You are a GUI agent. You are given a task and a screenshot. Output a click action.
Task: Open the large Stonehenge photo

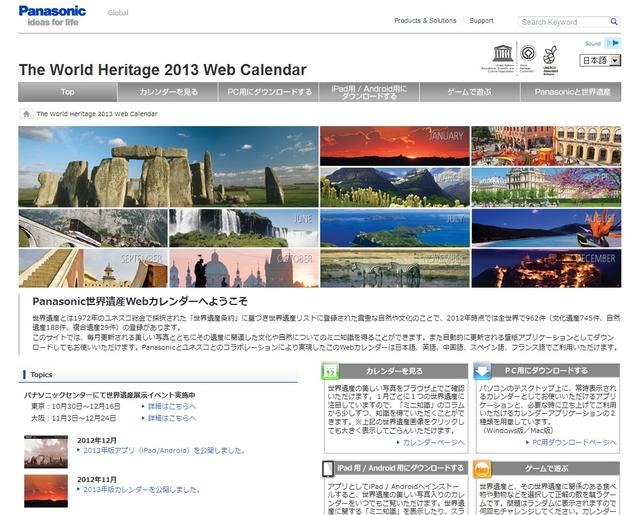click(168, 166)
